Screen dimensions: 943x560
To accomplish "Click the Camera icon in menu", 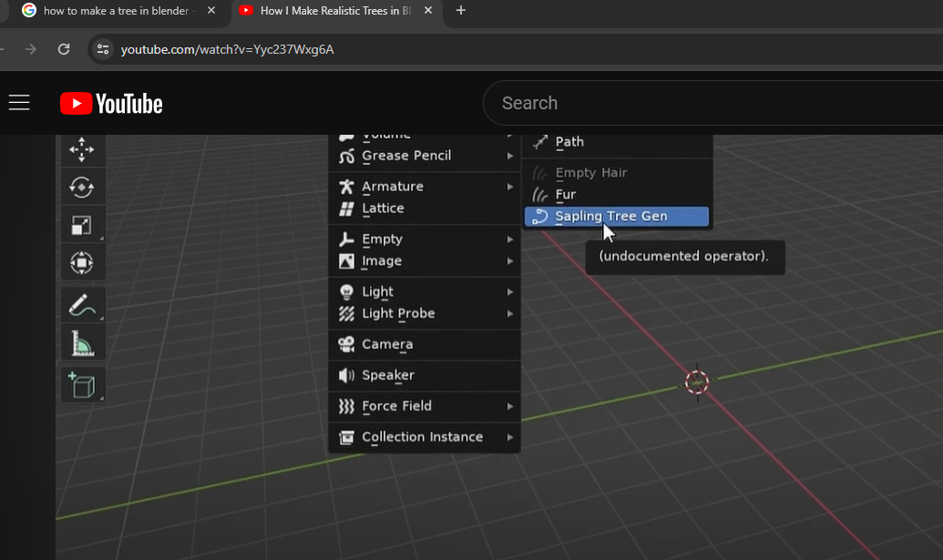I will pyautogui.click(x=346, y=344).
